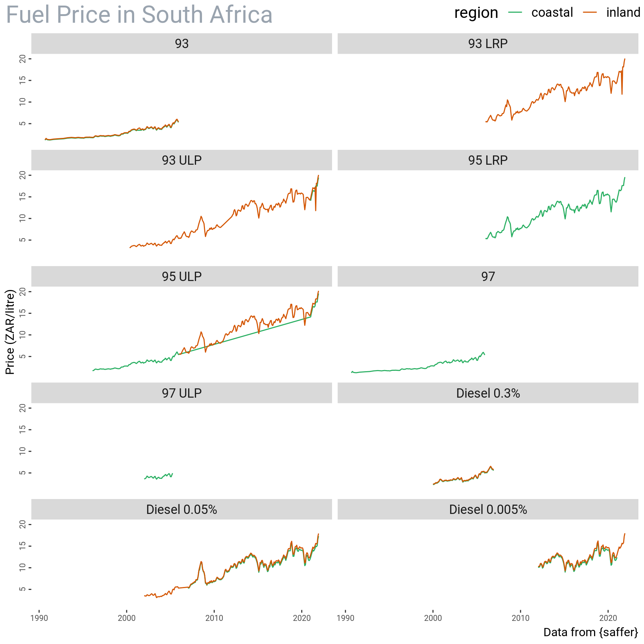Click the "95 LRP" panel header strip
Screen dimensions: 644x644
[488, 160]
